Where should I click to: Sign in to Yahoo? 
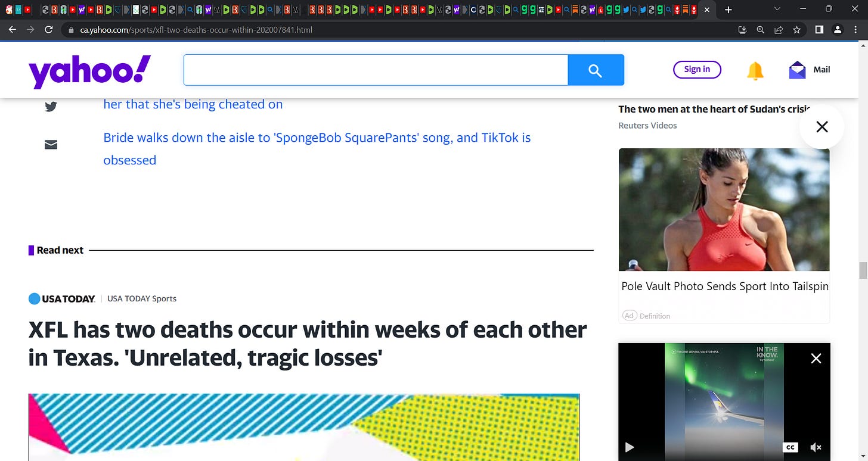[697, 70]
